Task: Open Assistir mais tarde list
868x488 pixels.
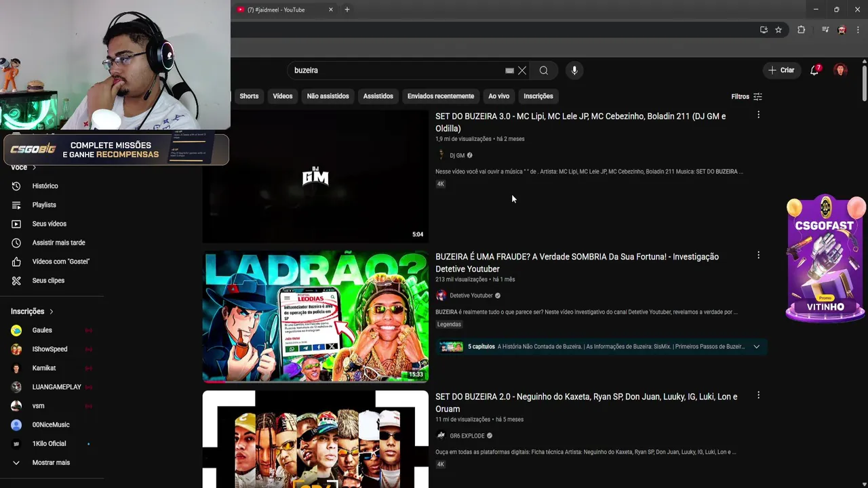Action: tap(58, 243)
